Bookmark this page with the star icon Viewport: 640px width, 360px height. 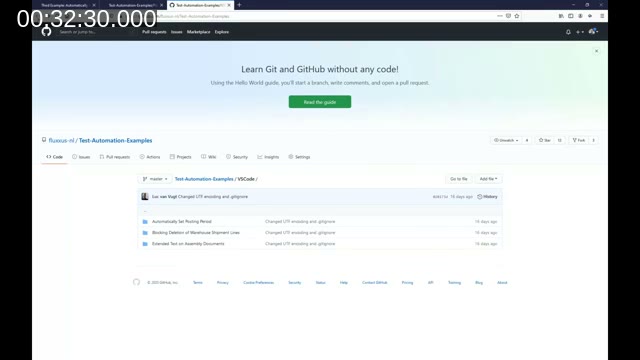[517, 16]
